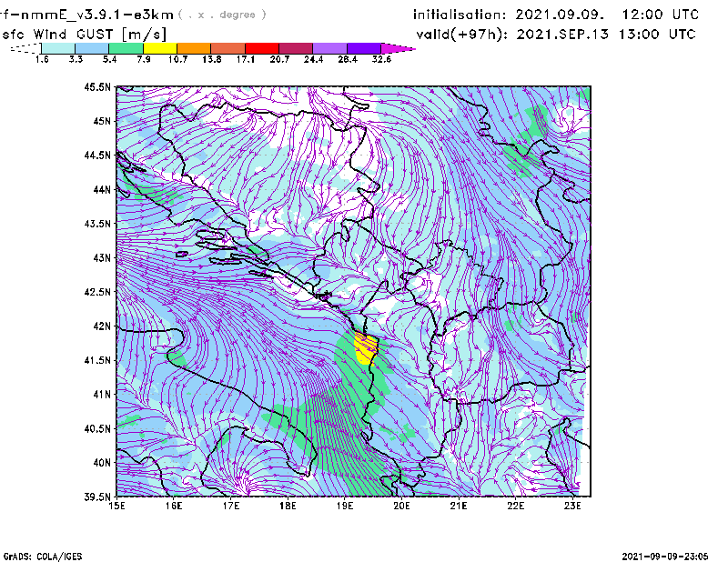Image resolution: width=728 pixels, height=562 pixels.
Task: Click the 17E longitude label
Action: 231,506
